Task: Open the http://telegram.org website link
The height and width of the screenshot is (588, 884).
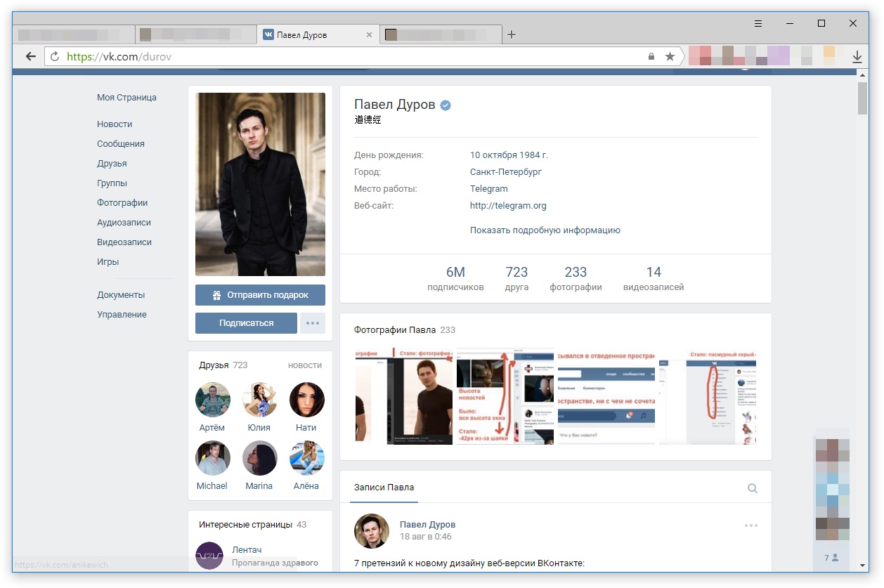Action: pos(508,206)
